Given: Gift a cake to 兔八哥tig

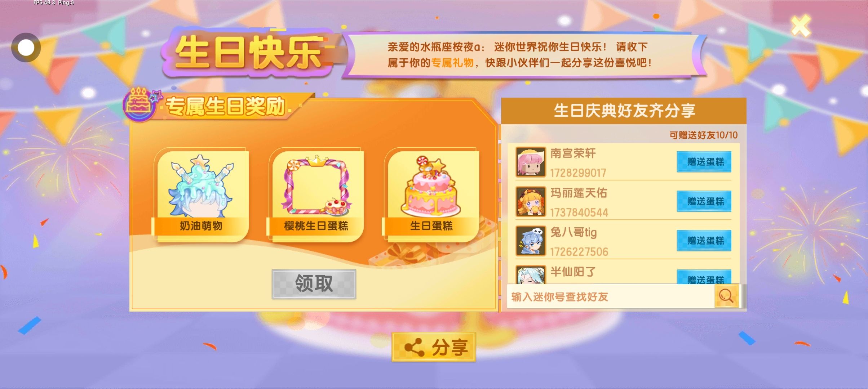Looking at the screenshot, I should tap(704, 241).
